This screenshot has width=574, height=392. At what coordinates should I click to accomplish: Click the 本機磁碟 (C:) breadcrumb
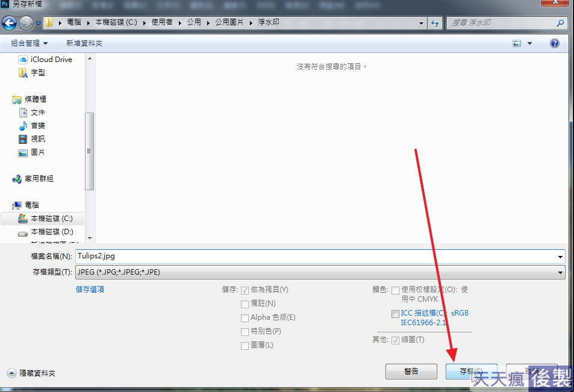tap(116, 22)
